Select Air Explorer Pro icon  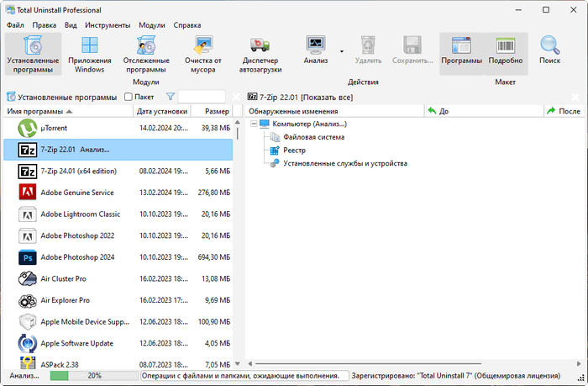coord(28,300)
